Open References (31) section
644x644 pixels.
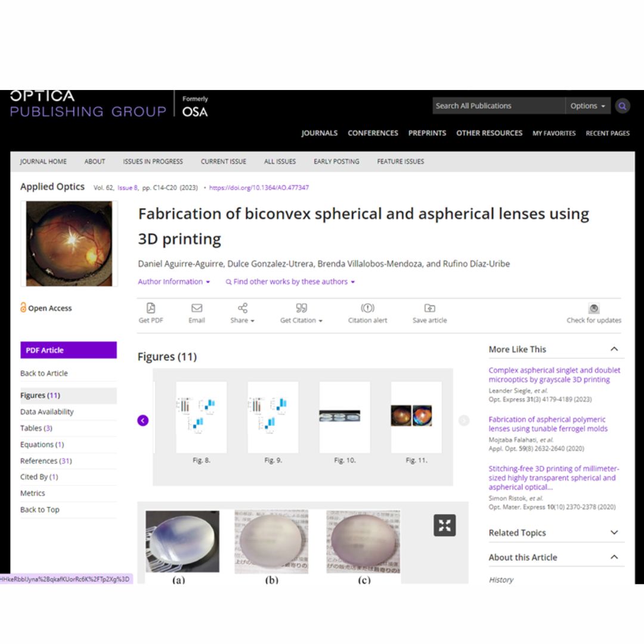pos(46,461)
